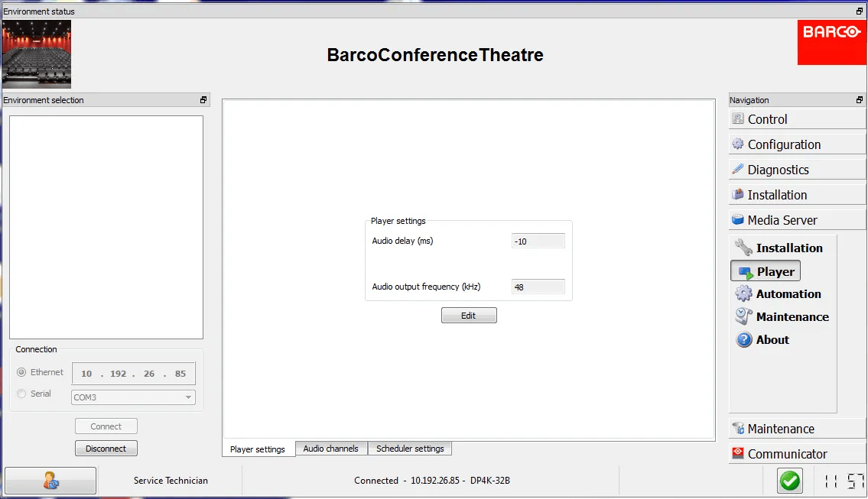Click the green checkmark status icon
Screen dimensions: 868x499
coord(789,481)
